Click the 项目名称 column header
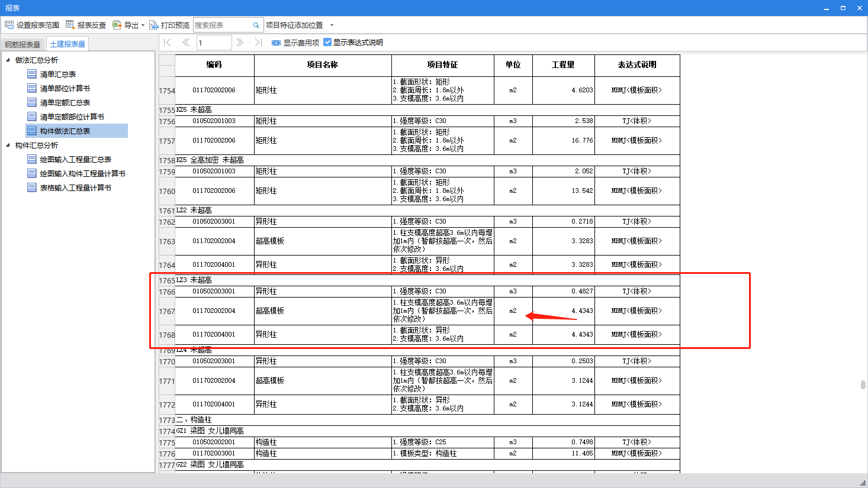Image resolution: width=868 pixels, height=488 pixels. click(323, 65)
